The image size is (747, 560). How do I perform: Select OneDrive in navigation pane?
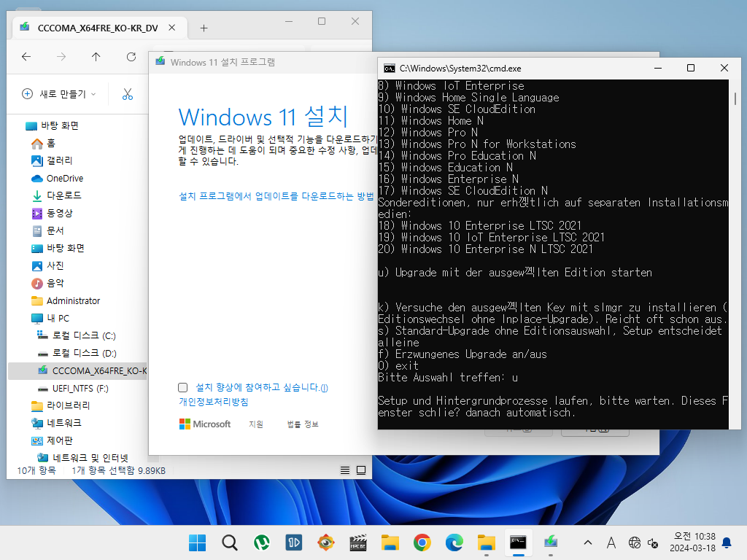[57, 179]
